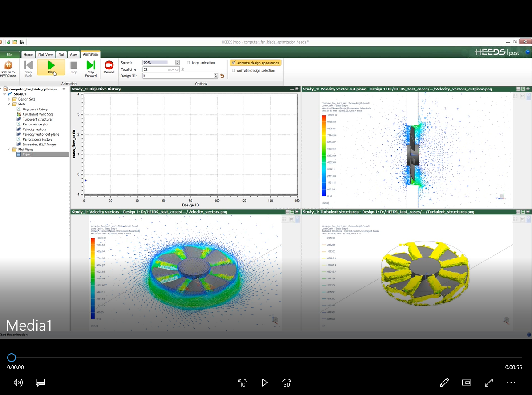This screenshot has width=532, height=395.
Task: Switch to the Axes tab
Action: tap(74, 54)
